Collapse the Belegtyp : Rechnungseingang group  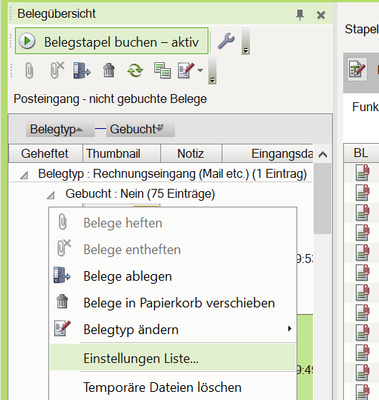pyautogui.click(x=24, y=175)
